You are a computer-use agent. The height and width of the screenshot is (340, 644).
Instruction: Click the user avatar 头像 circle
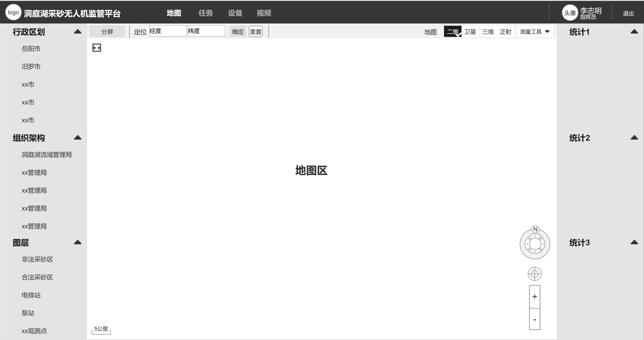click(570, 13)
